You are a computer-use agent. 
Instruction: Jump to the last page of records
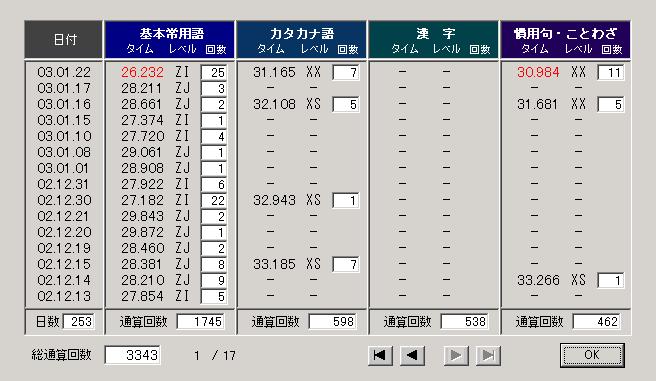coord(488,355)
